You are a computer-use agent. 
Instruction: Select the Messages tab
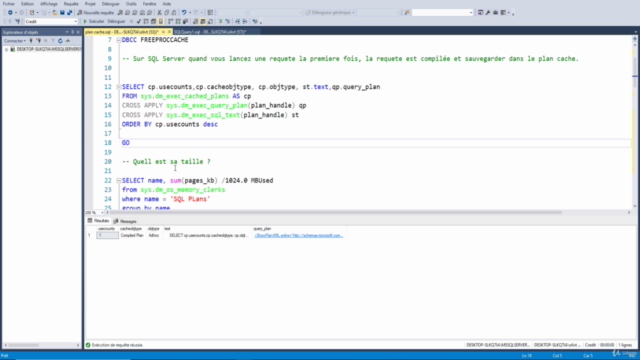coord(125,221)
